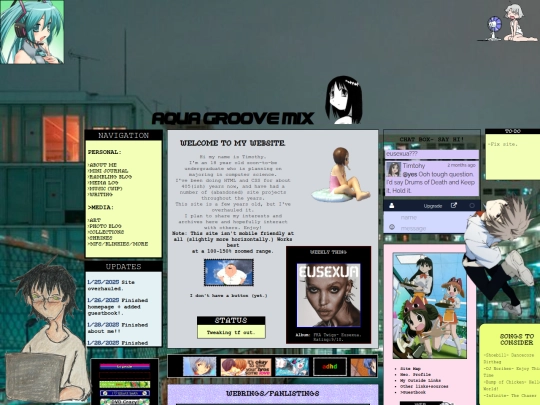The width and height of the screenshot is (540, 405).
Task: Click the WEBRINGS/FANLISTINGS heading
Action: [272, 393]
